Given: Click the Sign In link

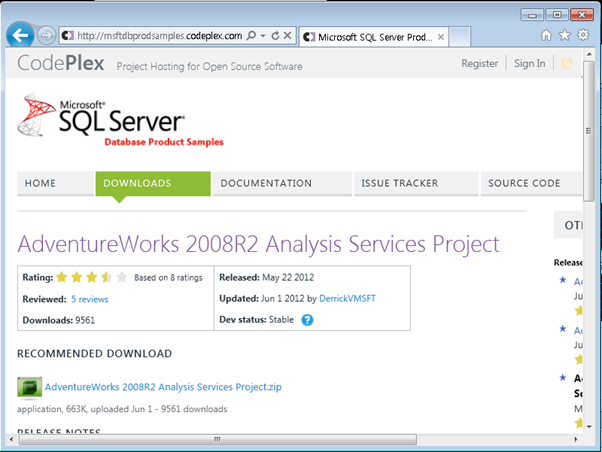Looking at the screenshot, I should pos(529,63).
